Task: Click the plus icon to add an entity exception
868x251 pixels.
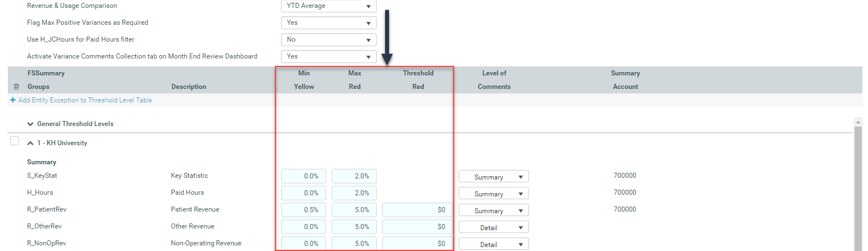Action: (13, 100)
